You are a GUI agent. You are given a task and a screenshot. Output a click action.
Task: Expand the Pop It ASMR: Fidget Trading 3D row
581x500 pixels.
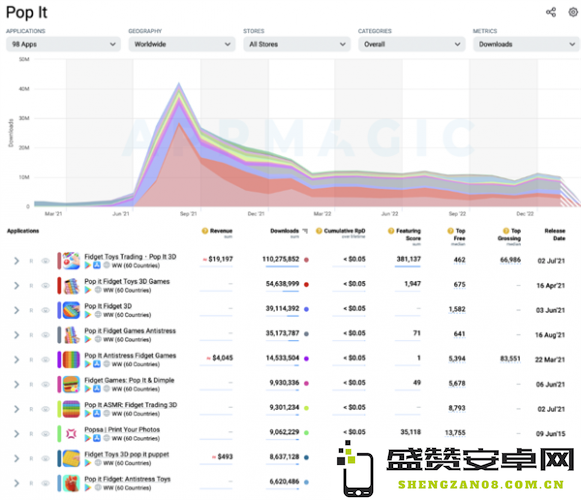click(16, 409)
